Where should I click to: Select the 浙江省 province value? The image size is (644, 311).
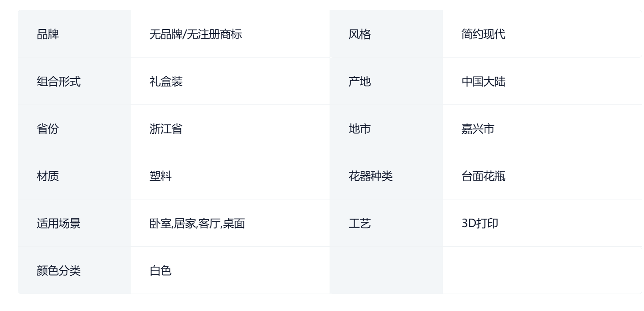[x=166, y=129]
